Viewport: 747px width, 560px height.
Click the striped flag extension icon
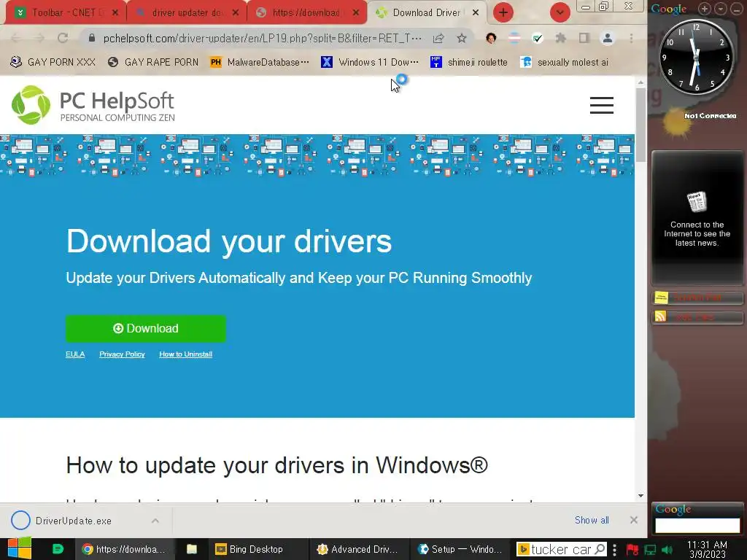tap(514, 38)
